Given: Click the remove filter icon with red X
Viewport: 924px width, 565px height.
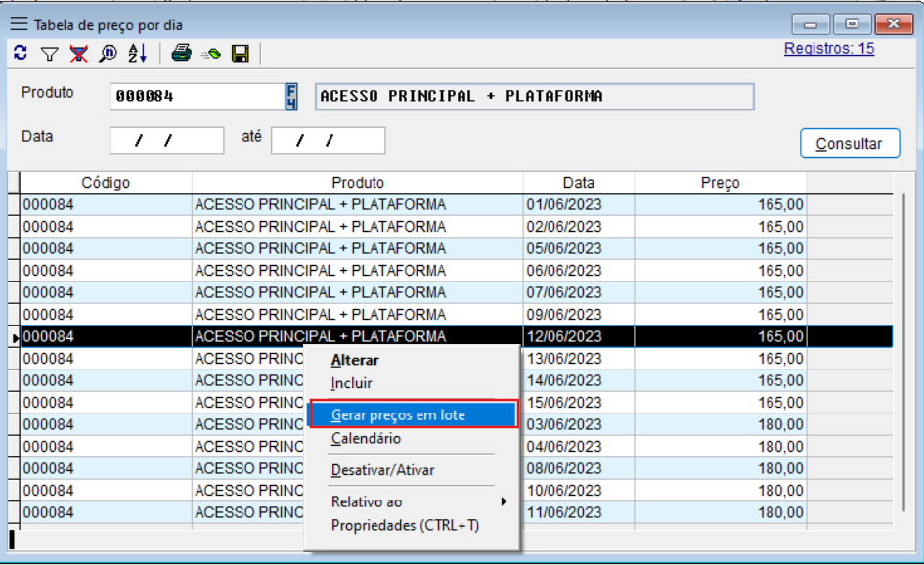Looking at the screenshot, I should tap(78, 54).
